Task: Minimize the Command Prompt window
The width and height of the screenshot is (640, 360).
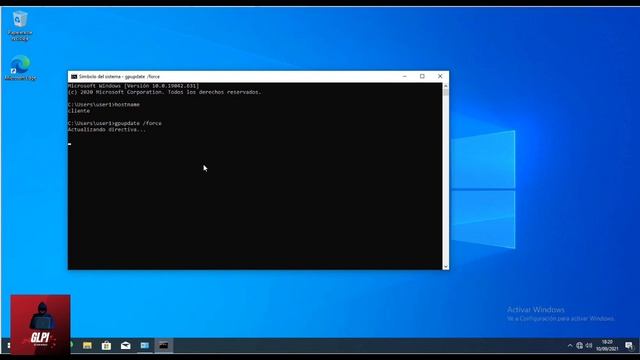Action: tap(404, 76)
